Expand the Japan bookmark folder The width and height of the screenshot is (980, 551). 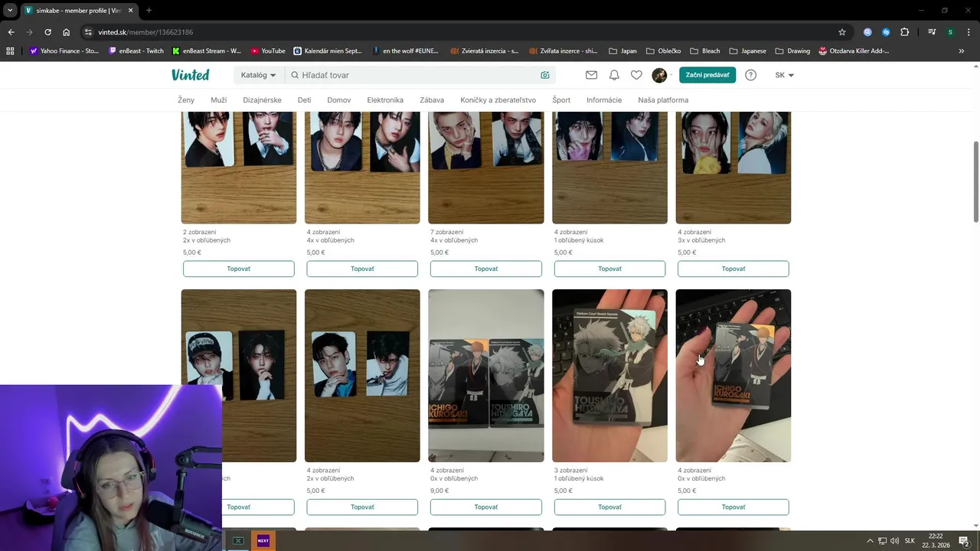[622, 51]
